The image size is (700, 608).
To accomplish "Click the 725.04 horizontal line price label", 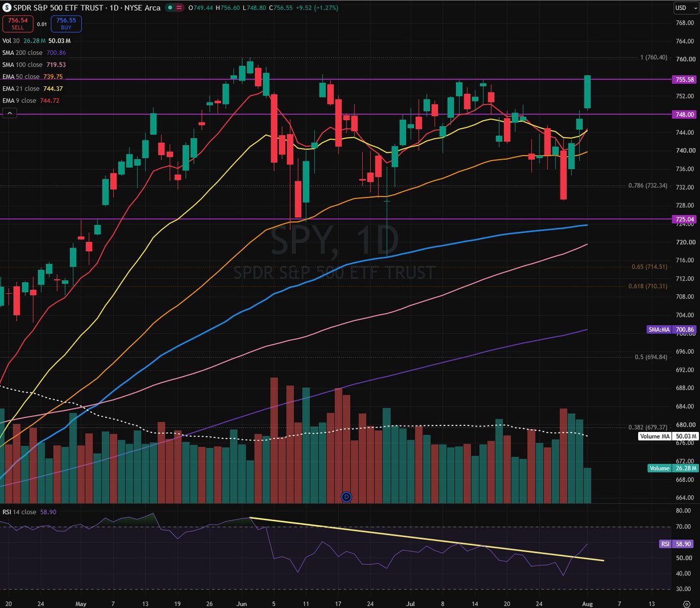I will [x=684, y=219].
